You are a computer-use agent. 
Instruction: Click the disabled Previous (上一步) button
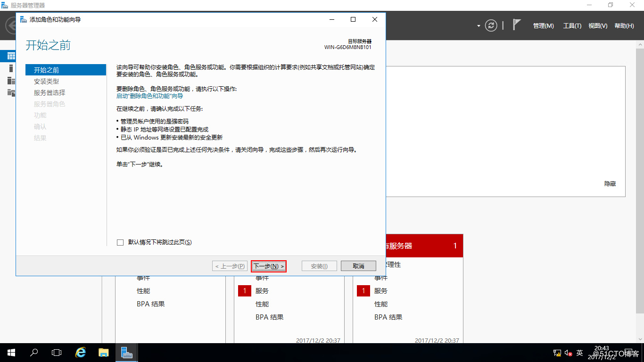(230, 266)
